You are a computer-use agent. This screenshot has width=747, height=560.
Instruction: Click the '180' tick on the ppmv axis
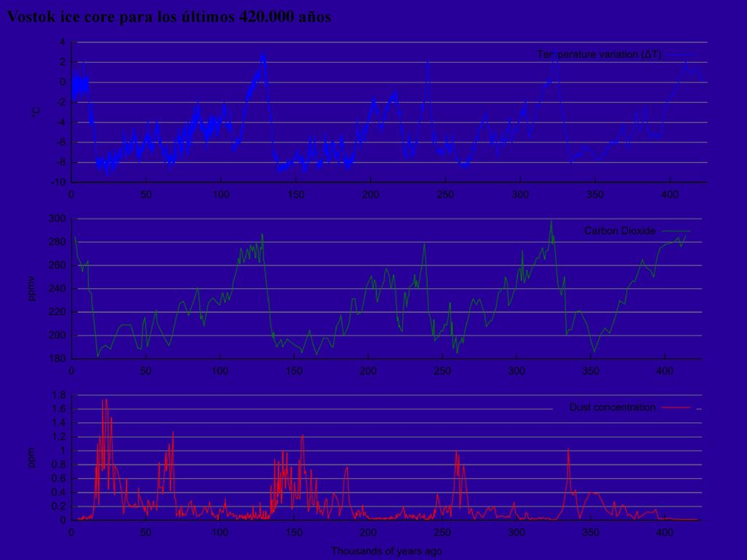tap(57, 359)
